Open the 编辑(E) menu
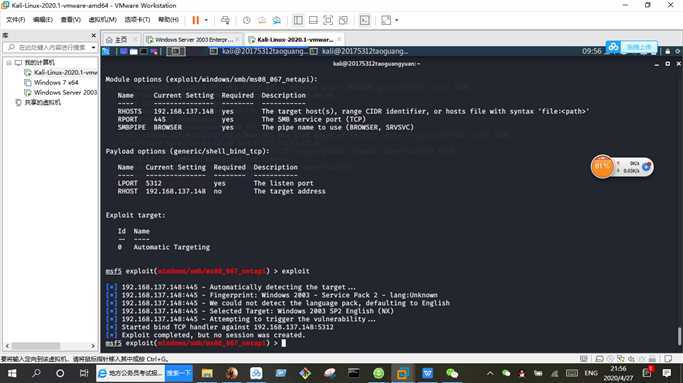The height and width of the screenshot is (383, 683). pos(43,20)
